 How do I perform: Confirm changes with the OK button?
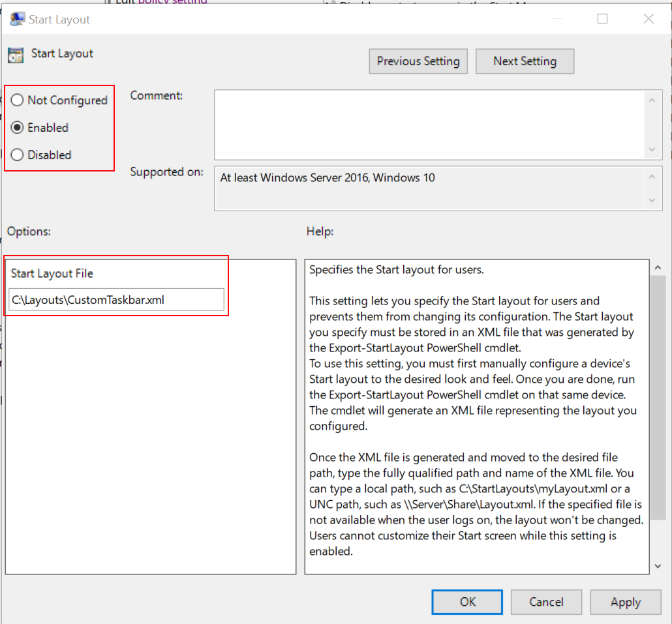467,602
